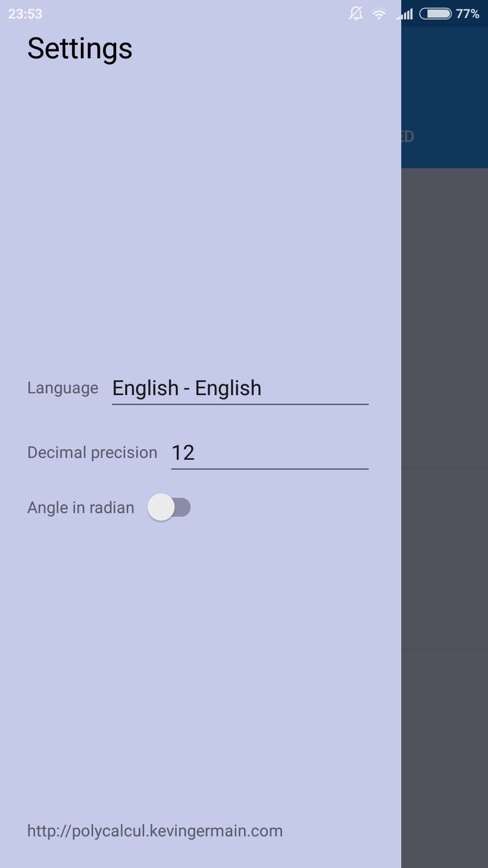Tap the dark blue header behind drawer
This screenshot has height=868, width=488.
pyautogui.click(x=445, y=90)
